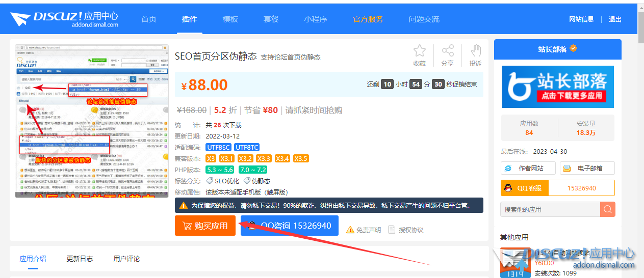644x278 pixels.
Task: Click the 分享 share icon
Action: (448, 51)
